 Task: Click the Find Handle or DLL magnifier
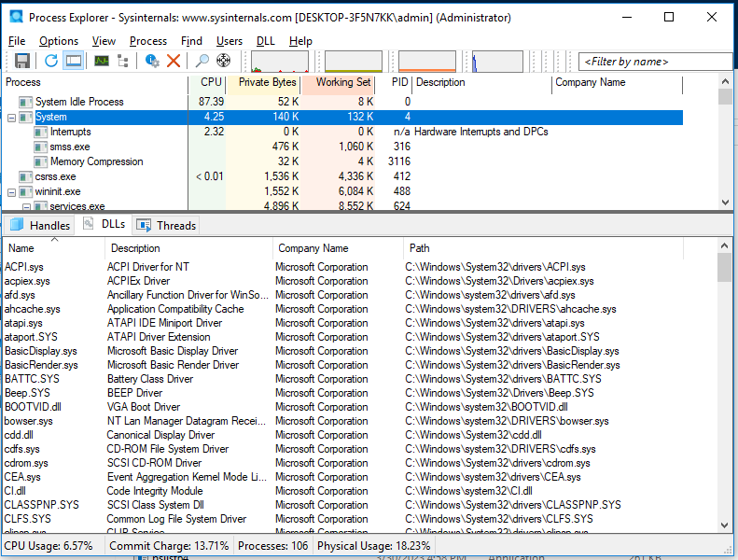coord(202,61)
